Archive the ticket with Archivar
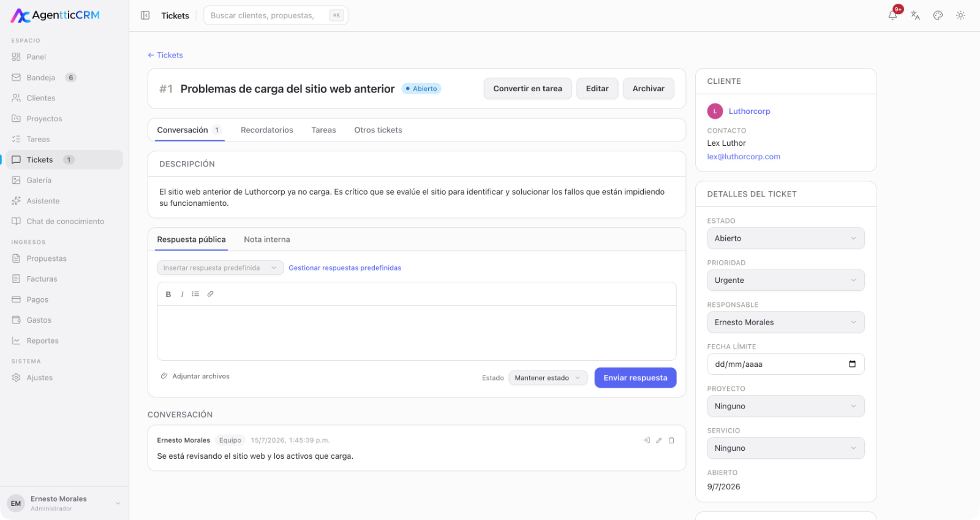This screenshot has height=520, width=980. (649, 89)
